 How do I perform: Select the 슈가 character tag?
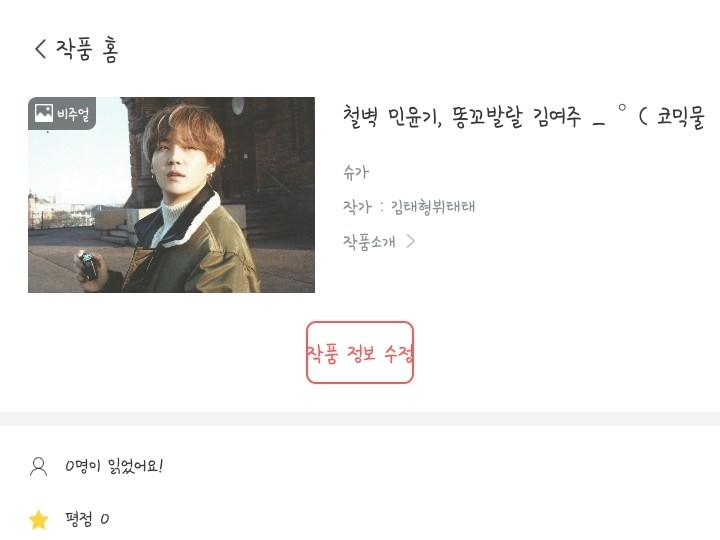coord(356,172)
